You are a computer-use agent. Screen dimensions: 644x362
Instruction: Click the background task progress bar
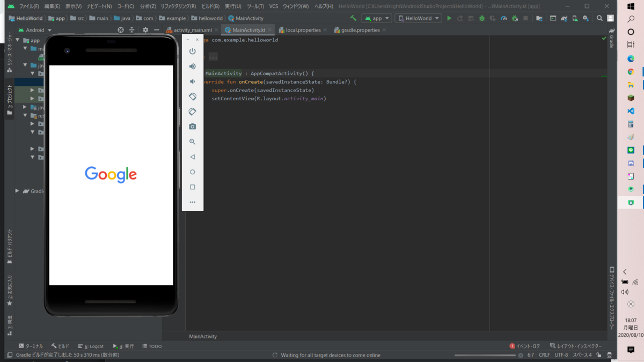[485, 355]
